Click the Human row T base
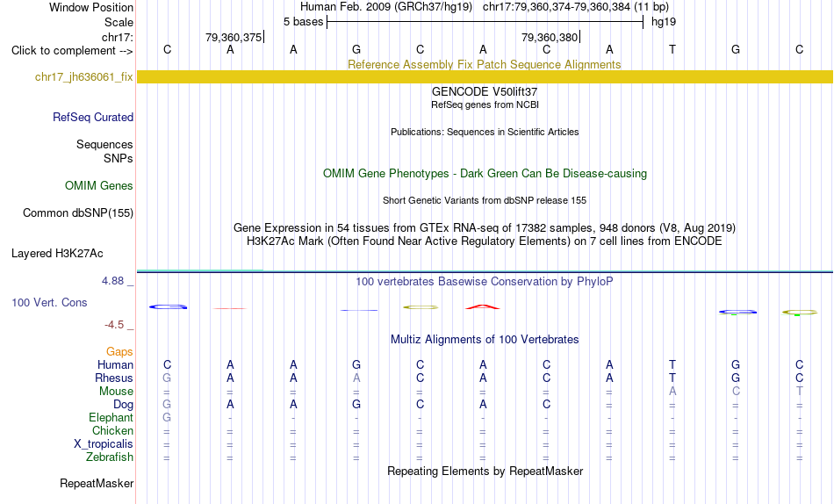The height and width of the screenshot is (504, 834). coord(672,365)
